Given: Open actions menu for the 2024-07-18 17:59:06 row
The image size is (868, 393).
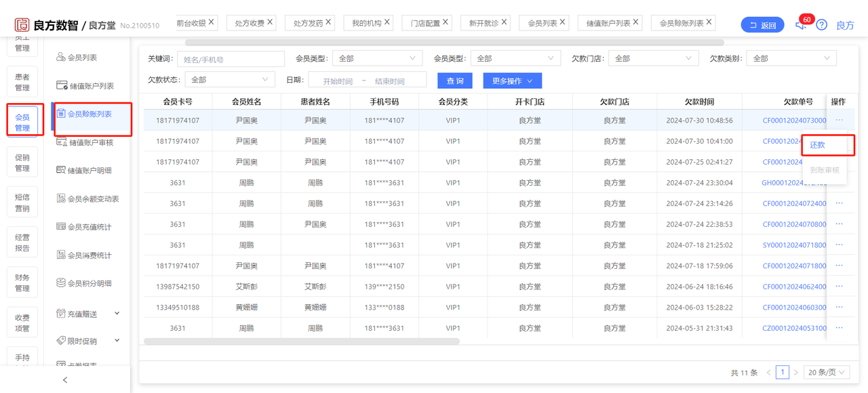Looking at the screenshot, I should click(x=839, y=266).
